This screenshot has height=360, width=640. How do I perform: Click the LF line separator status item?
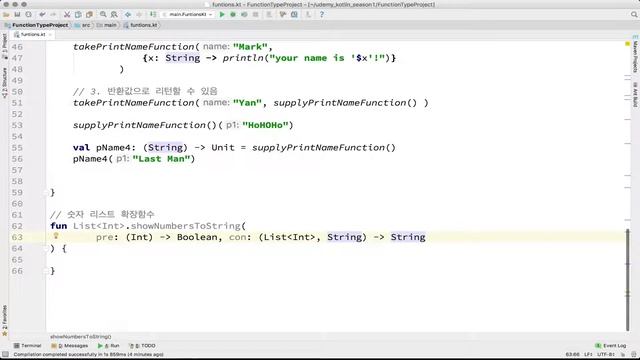[588, 354]
